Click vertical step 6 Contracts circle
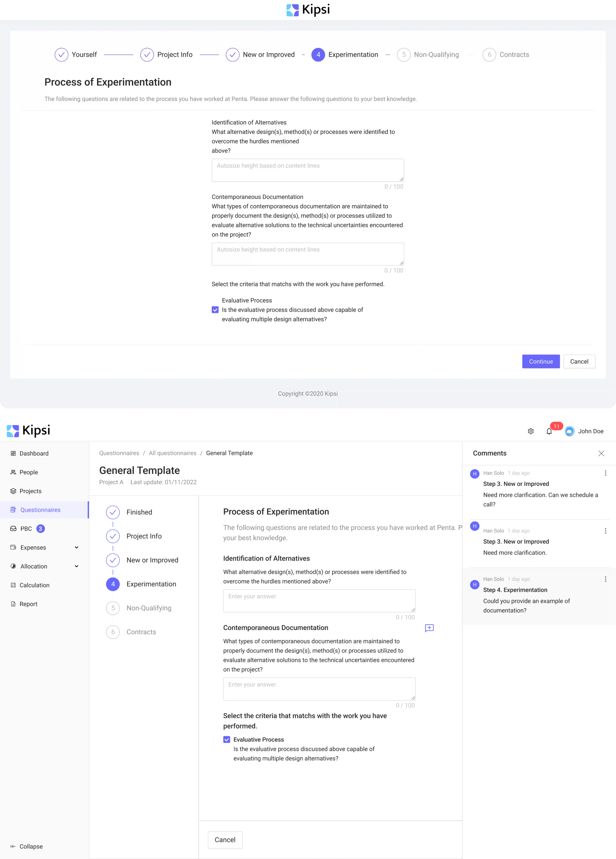This screenshot has width=616, height=859. coord(113,632)
